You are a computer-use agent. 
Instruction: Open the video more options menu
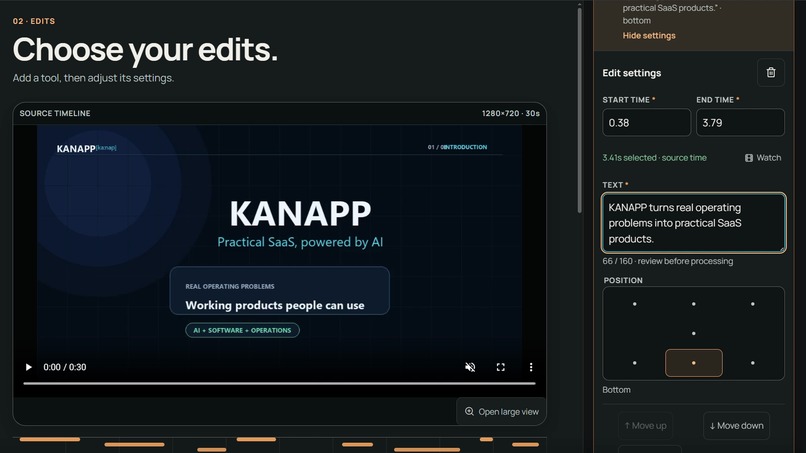[x=531, y=367]
